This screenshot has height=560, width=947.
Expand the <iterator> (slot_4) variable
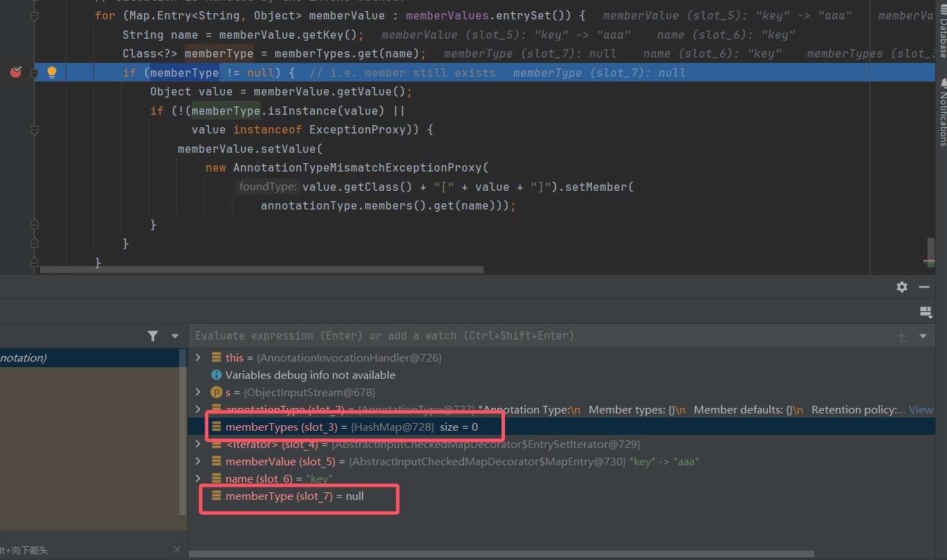click(199, 444)
